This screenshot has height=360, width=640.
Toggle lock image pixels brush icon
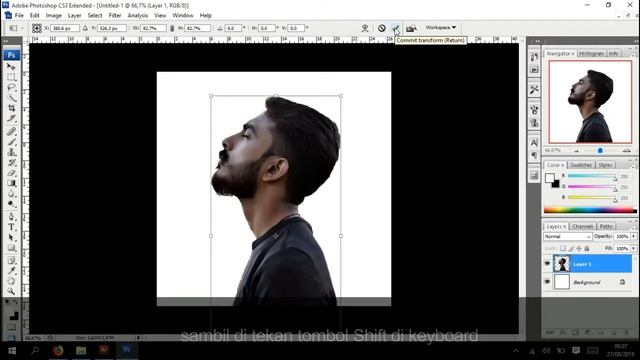pyautogui.click(x=571, y=248)
